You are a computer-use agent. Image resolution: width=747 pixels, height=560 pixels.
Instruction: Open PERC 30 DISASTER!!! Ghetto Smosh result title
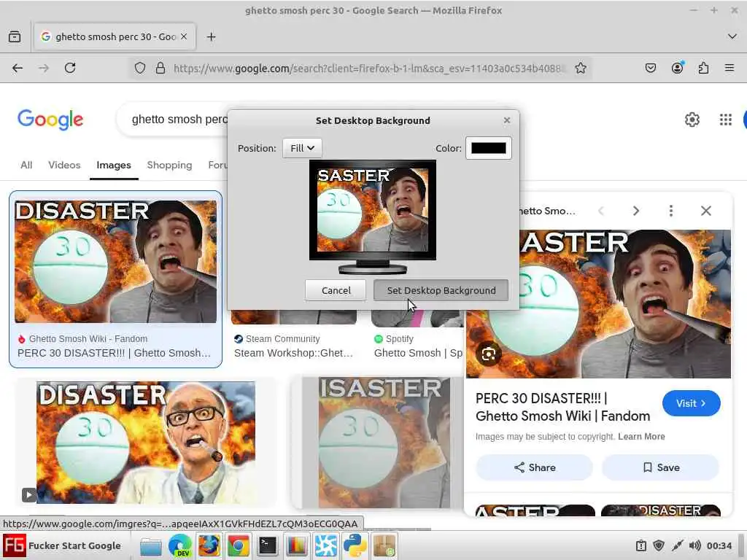click(114, 353)
